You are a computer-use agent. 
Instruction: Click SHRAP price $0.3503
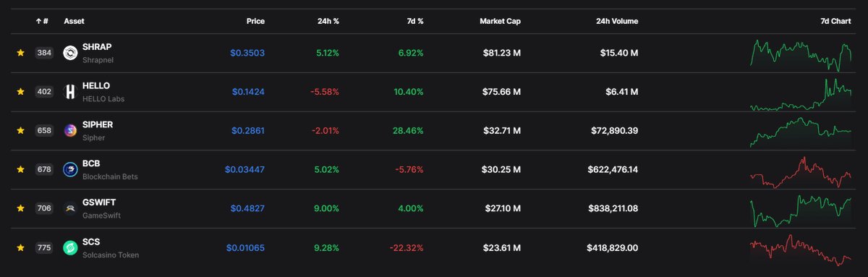(x=247, y=53)
